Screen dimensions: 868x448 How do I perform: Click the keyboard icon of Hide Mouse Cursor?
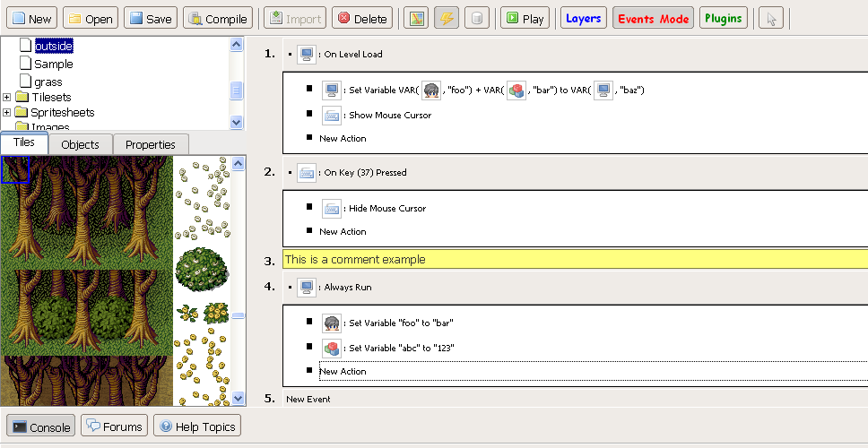[x=332, y=209]
